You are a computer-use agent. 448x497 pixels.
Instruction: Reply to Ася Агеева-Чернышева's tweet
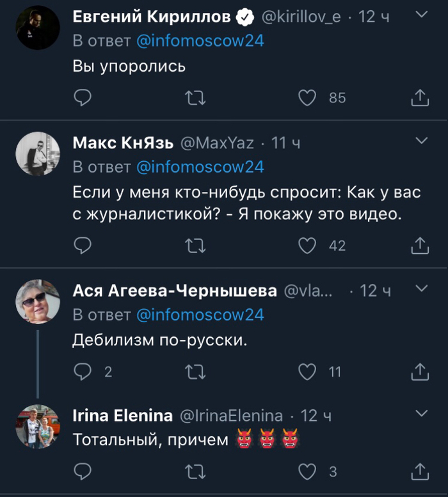coord(83,371)
